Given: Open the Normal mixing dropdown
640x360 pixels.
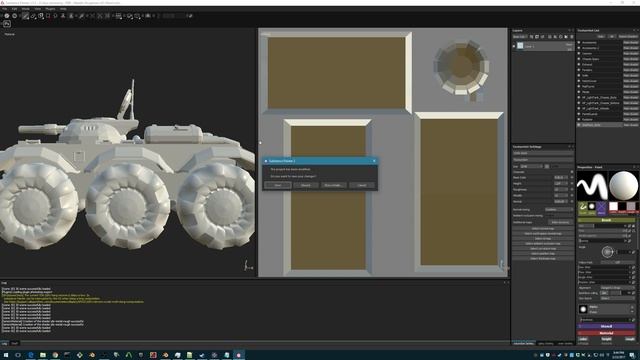Looking at the screenshot, I should [x=559, y=209].
